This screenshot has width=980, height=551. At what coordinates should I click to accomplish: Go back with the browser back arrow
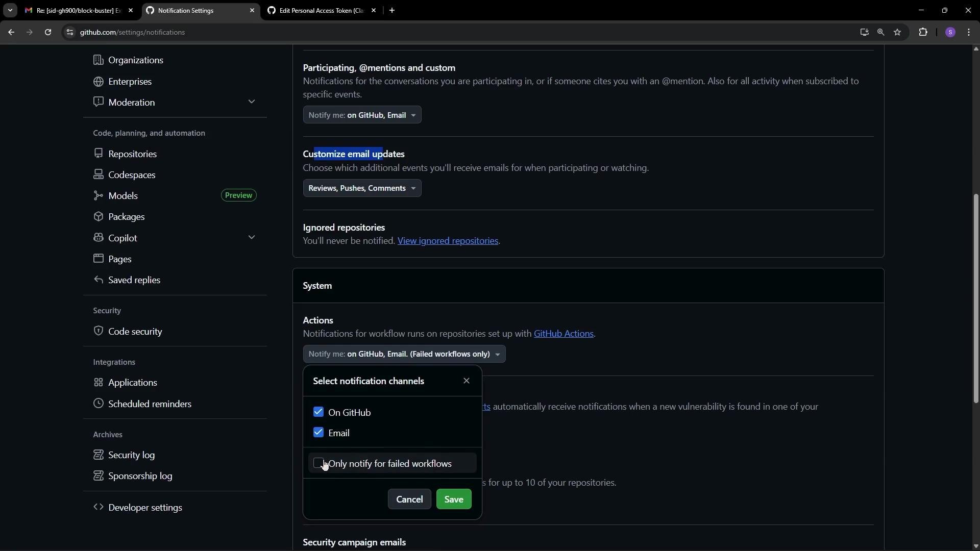(x=11, y=32)
